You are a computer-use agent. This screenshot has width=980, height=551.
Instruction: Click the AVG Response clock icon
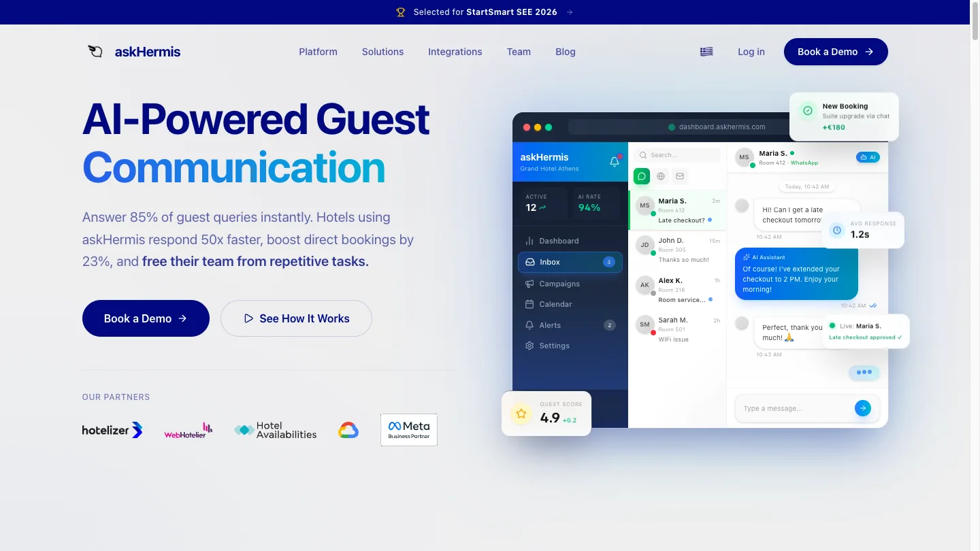(x=837, y=231)
